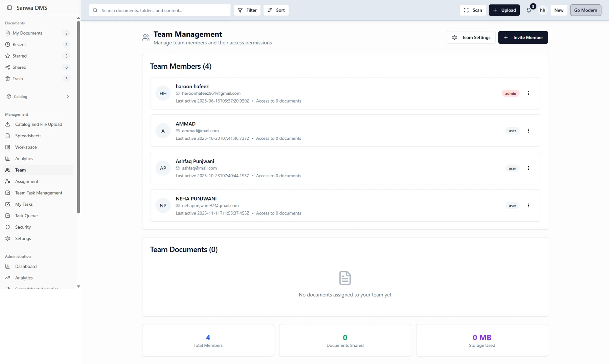609x364 pixels.
Task: Click the Spreadsheets file icon
Action: (7, 136)
